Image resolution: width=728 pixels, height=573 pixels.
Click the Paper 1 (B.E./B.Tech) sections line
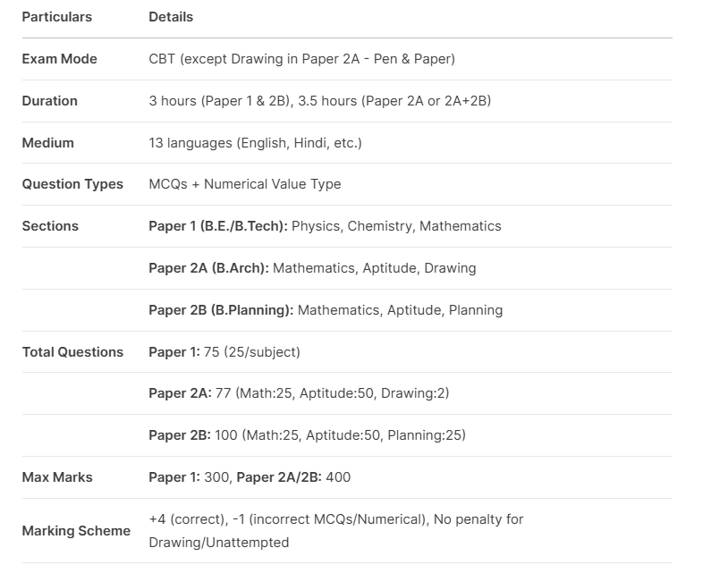pos(325,226)
